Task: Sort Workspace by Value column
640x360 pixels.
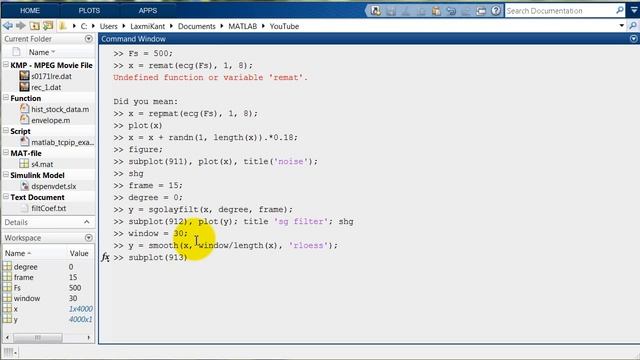Action: pyautogui.click(x=79, y=253)
